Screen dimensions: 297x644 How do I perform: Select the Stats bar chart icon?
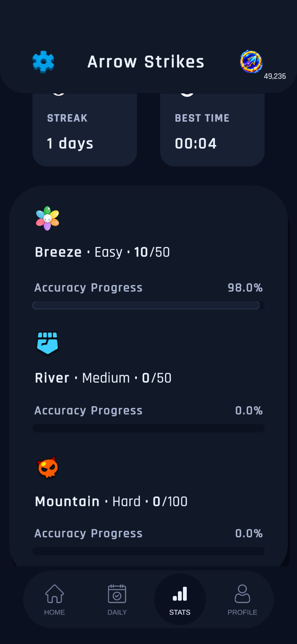click(180, 594)
